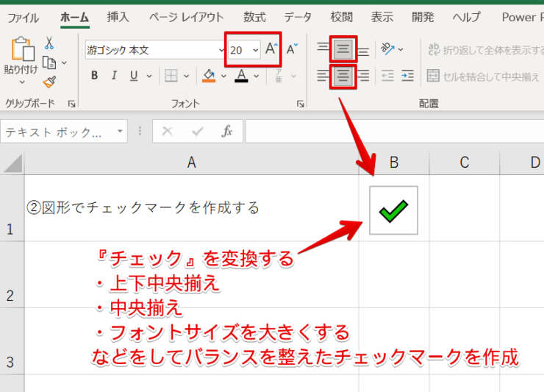
Task: Click the font size field showing 20
Action: (240, 50)
